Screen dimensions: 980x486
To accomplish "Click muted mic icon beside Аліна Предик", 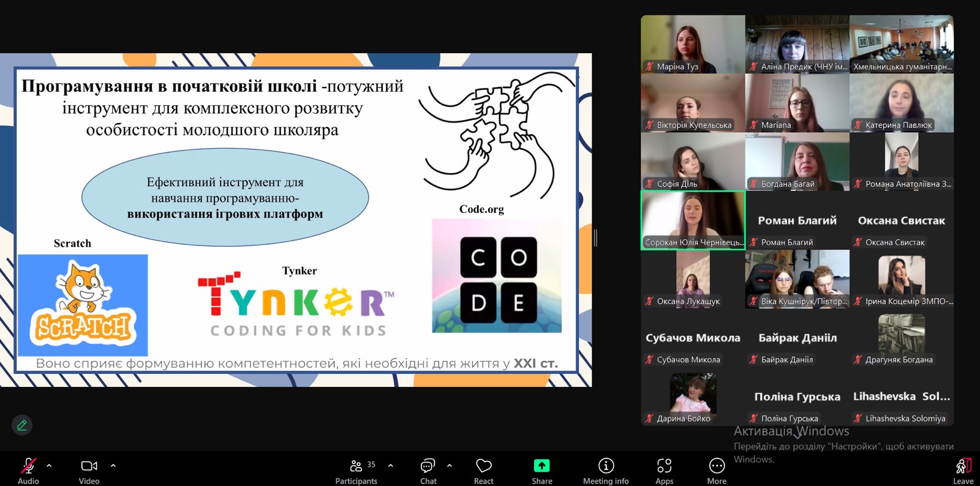I will click(x=753, y=67).
